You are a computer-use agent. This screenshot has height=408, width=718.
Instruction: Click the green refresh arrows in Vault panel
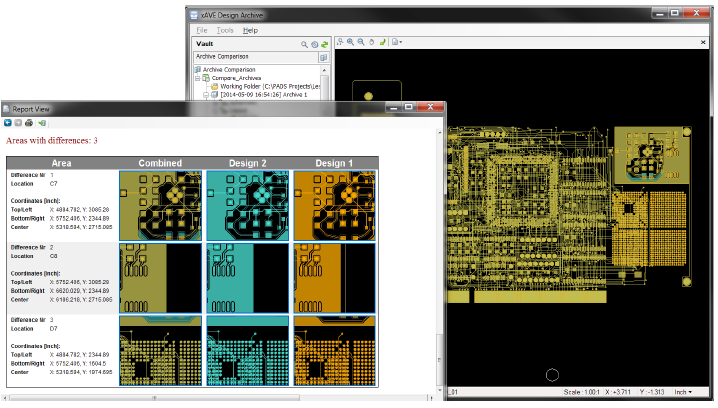pyautogui.click(x=325, y=44)
